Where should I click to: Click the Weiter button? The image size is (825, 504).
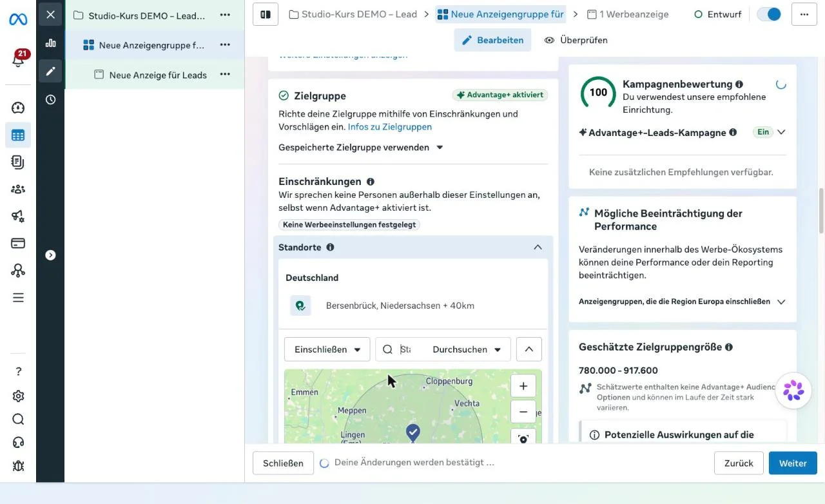tap(793, 463)
